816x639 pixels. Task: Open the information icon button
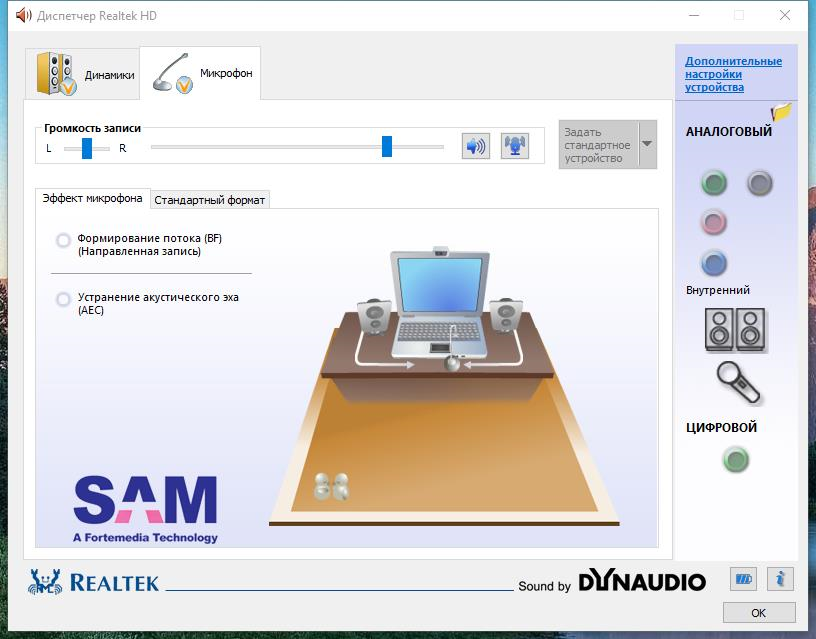(780, 579)
